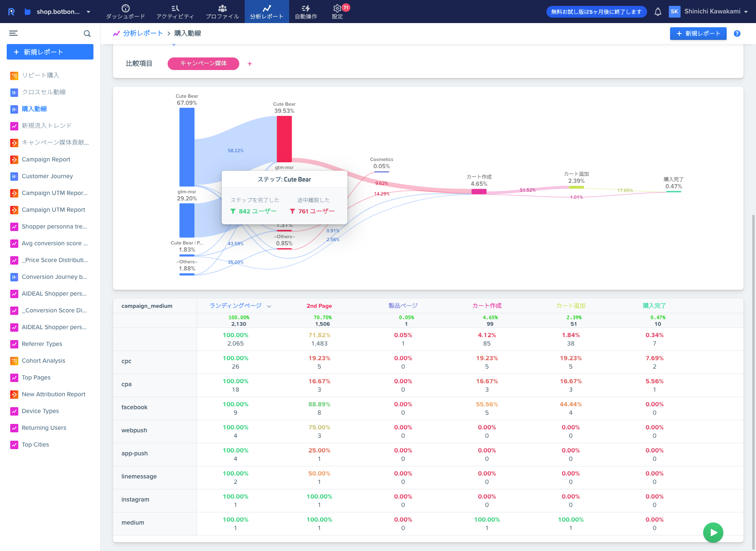Open the 設定 tab with badge
Viewport: 756px width, 551px height.
[x=338, y=12]
